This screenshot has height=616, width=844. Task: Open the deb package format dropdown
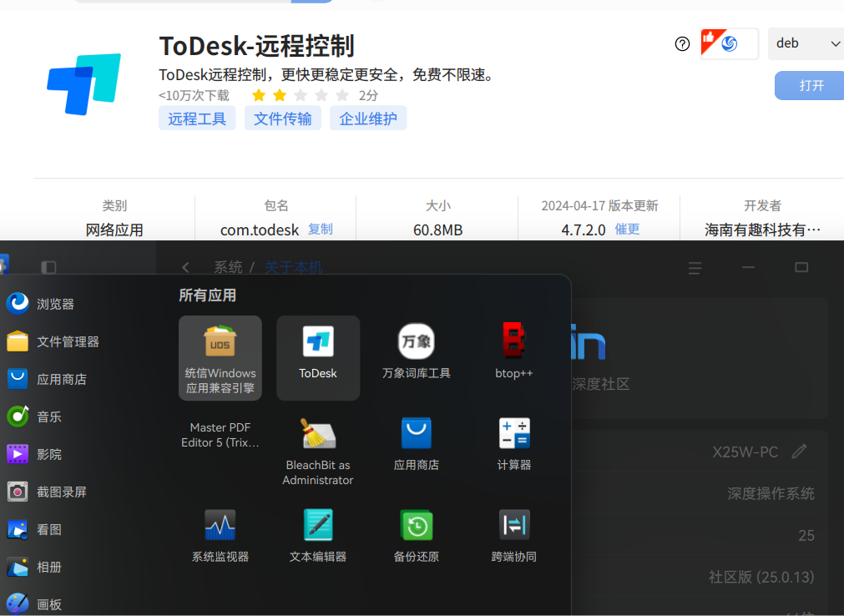pos(804,43)
